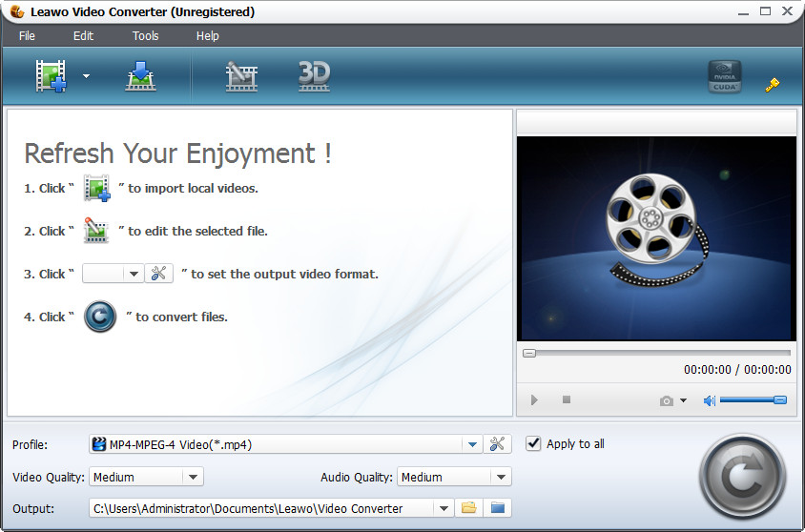805x532 pixels.
Task: Click the Play button in preview
Action: [x=534, y=400]
